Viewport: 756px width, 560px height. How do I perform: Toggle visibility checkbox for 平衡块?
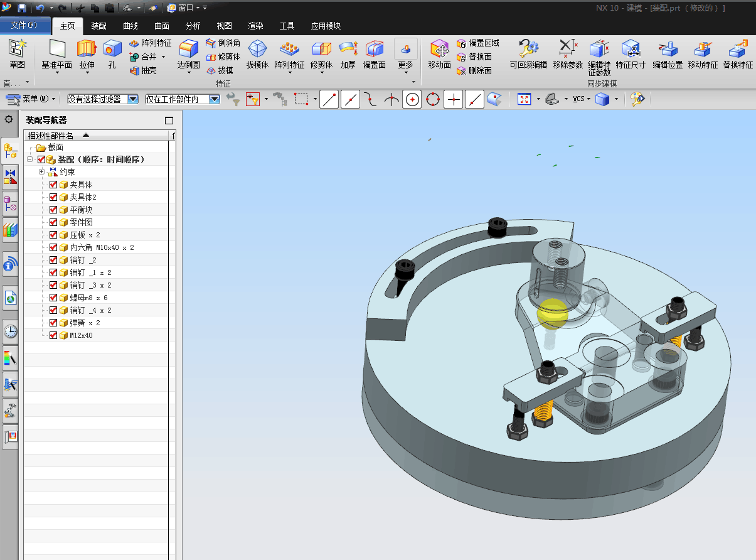(x=53, y=210)
